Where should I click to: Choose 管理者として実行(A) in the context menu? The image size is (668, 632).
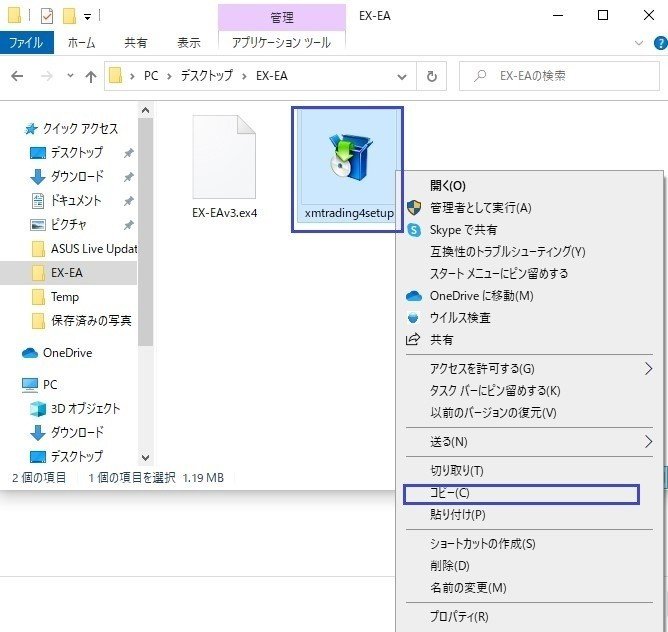click(x=480, y=208)
